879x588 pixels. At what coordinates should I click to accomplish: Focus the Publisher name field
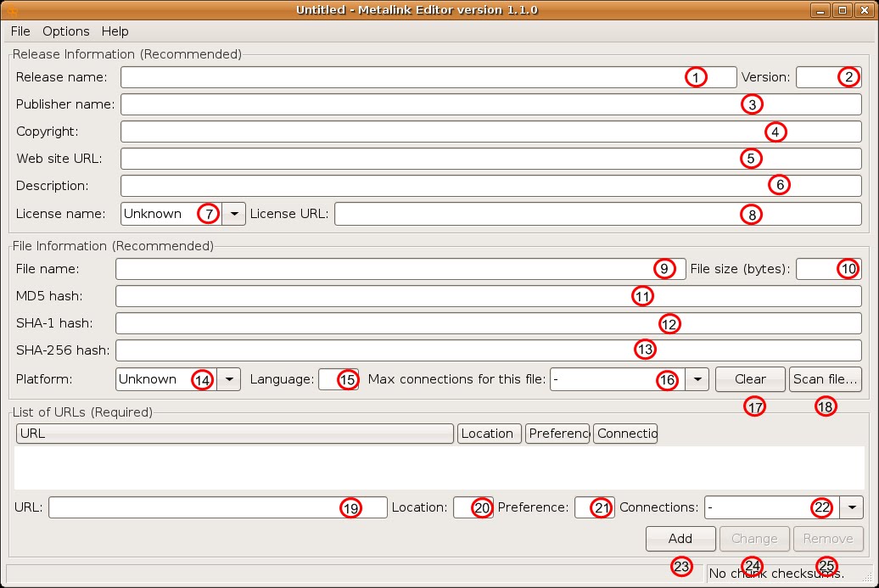[491, 104]
